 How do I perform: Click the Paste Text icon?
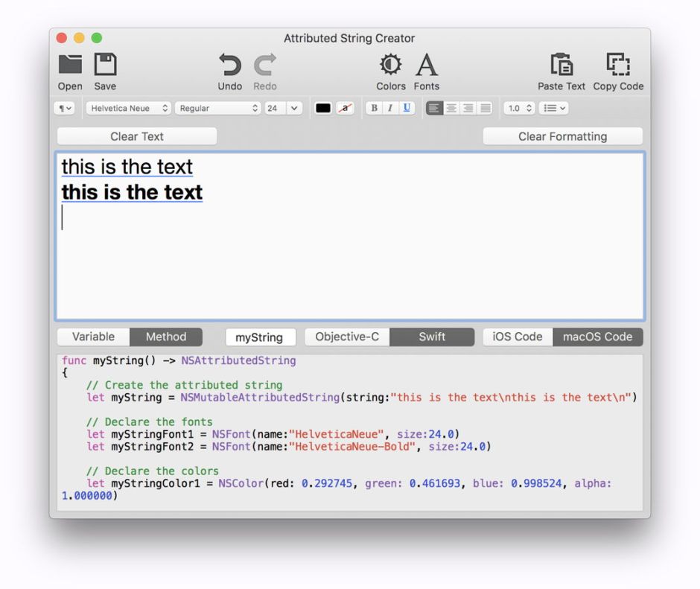tap(561, 66)
